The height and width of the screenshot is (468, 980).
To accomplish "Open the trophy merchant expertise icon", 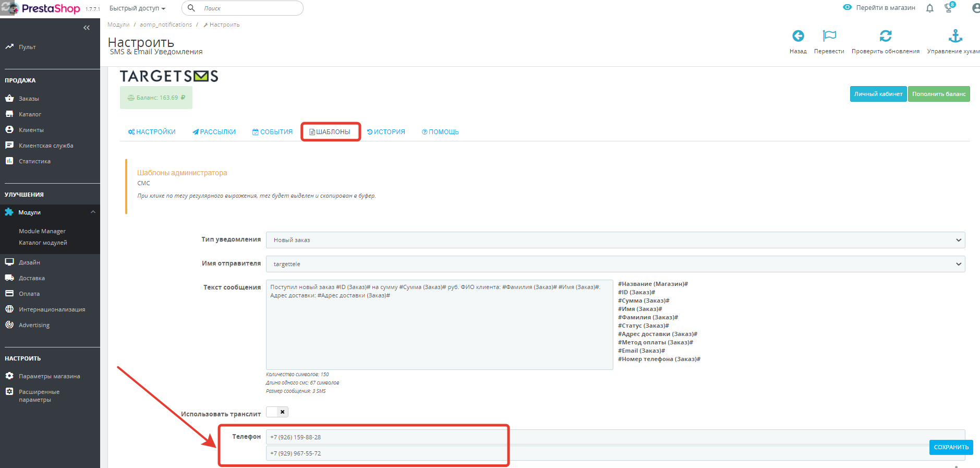I will point(949,7).
